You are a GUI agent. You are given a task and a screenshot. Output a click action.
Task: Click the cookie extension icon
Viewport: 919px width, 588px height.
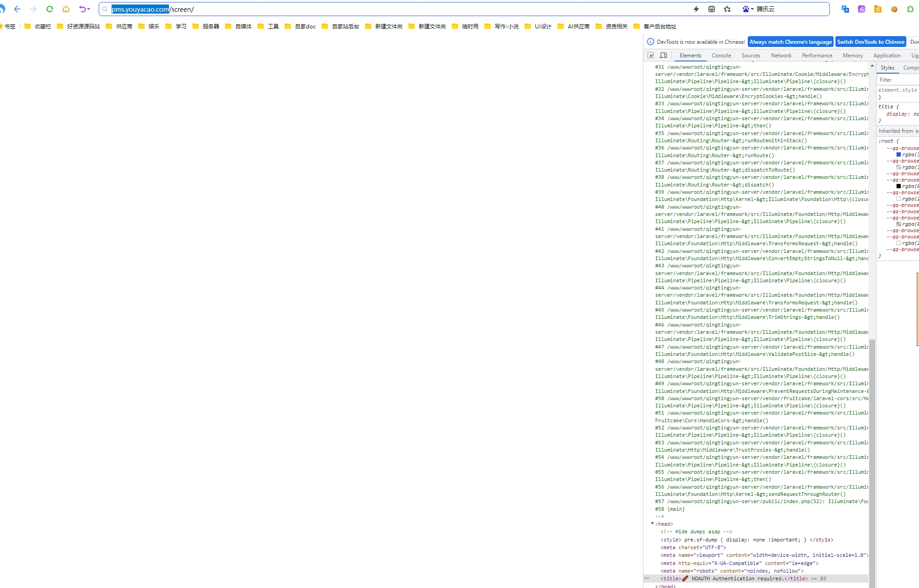(x=894, y=9)
